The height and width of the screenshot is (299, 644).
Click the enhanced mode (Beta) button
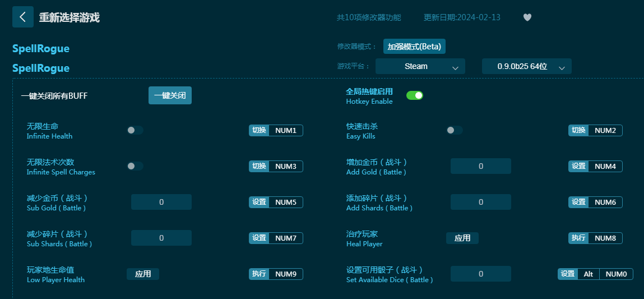(x=414, y=47)
